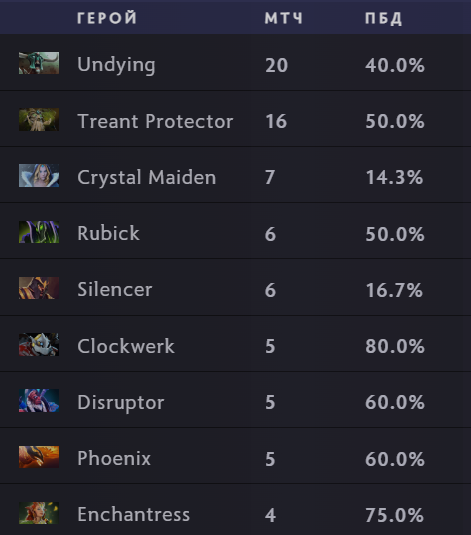The image size is (471, 535).
Task: Select the Treant Protector hero portrait
Action: tap(39, 119)
